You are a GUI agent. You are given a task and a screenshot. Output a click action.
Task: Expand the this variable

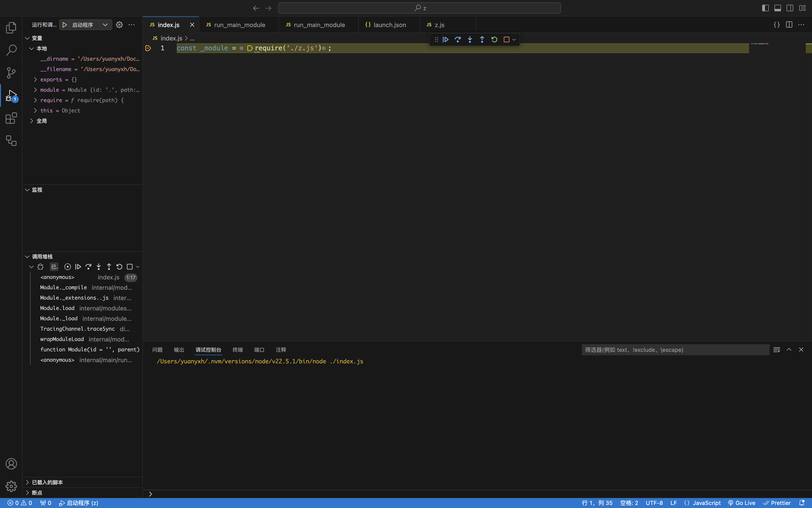coord(35,111)
